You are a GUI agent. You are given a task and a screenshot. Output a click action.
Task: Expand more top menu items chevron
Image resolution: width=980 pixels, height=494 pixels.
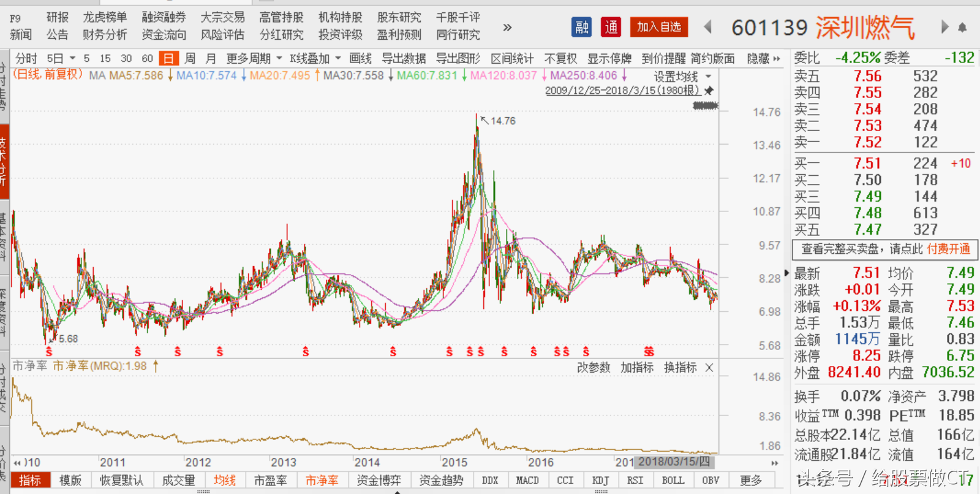(x=507, y=27)
